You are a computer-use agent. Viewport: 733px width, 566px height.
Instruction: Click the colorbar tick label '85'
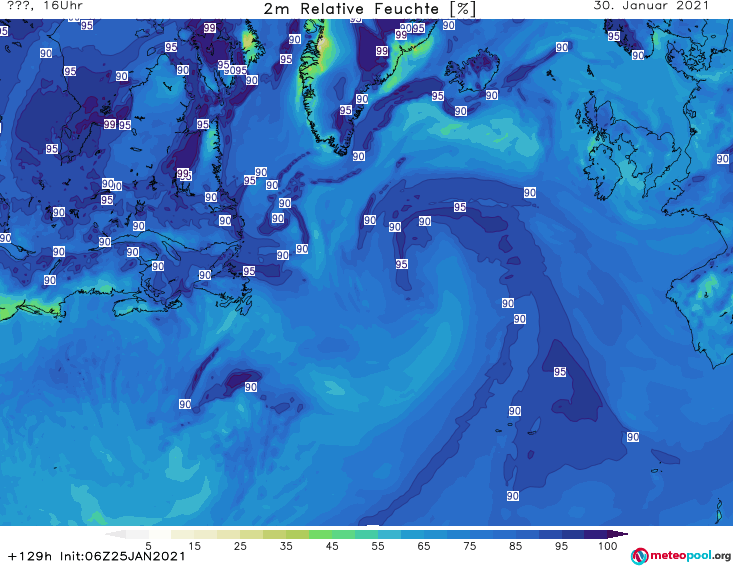tap(516, 546)
